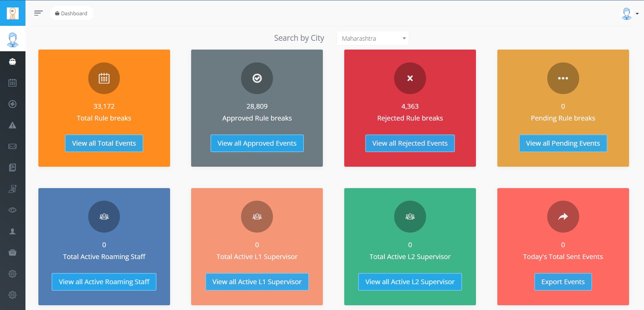The image size is (644, 310).
Task: Click the X icon on the Rejected Rule breaks card
Action: (410, 78)
